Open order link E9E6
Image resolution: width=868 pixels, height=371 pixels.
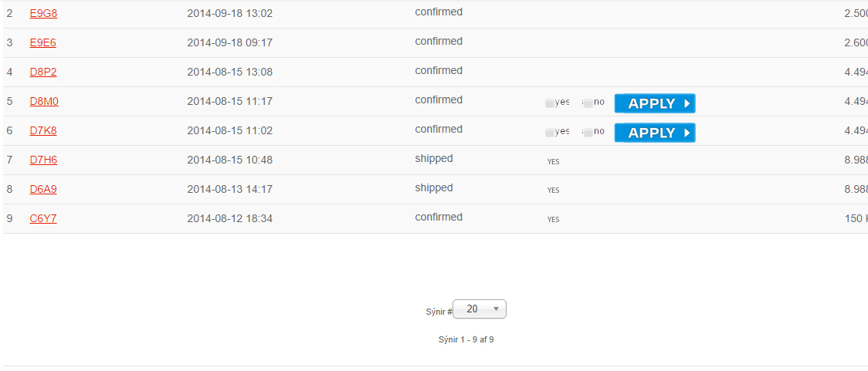42,42
